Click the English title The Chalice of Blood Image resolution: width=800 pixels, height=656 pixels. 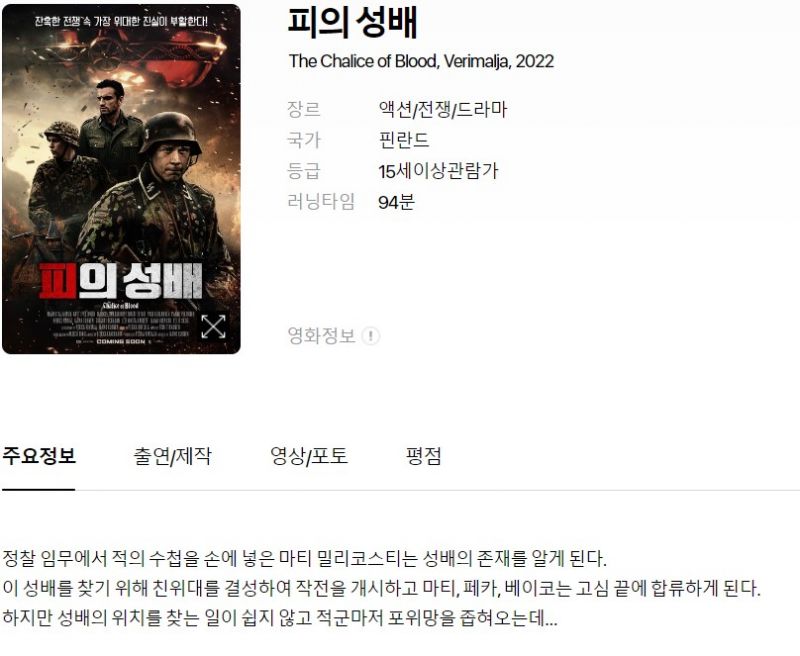[363, 61]
